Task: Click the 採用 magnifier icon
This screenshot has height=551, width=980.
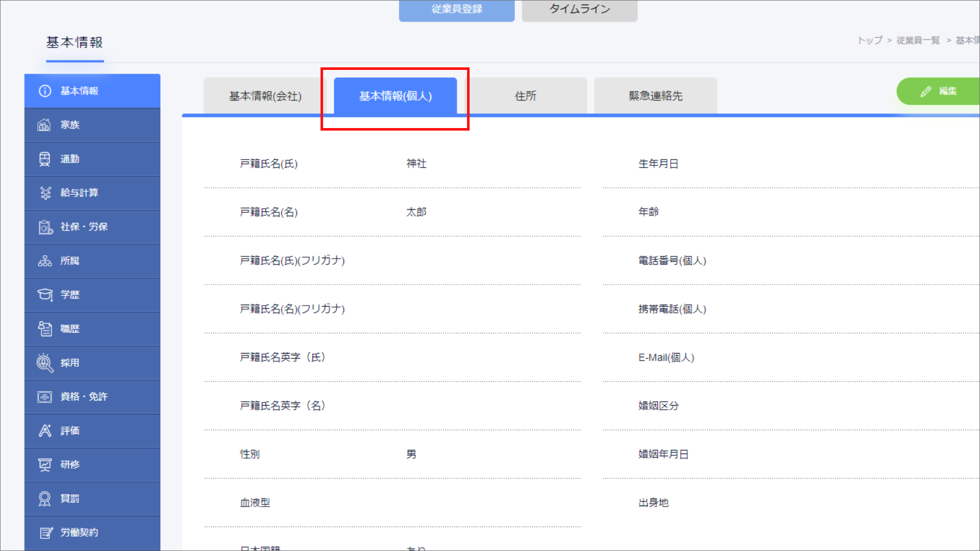Action: [44, 363]
